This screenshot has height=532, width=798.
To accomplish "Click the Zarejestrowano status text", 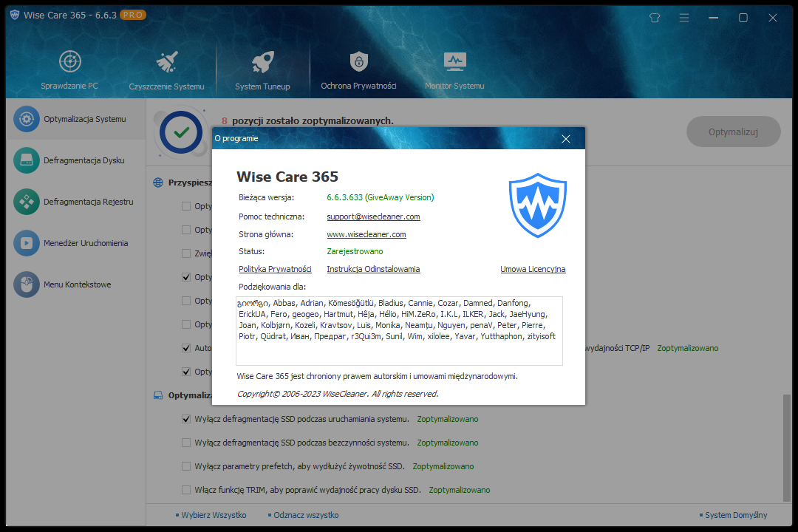I will pyautogui.click(x=355, y=251).
